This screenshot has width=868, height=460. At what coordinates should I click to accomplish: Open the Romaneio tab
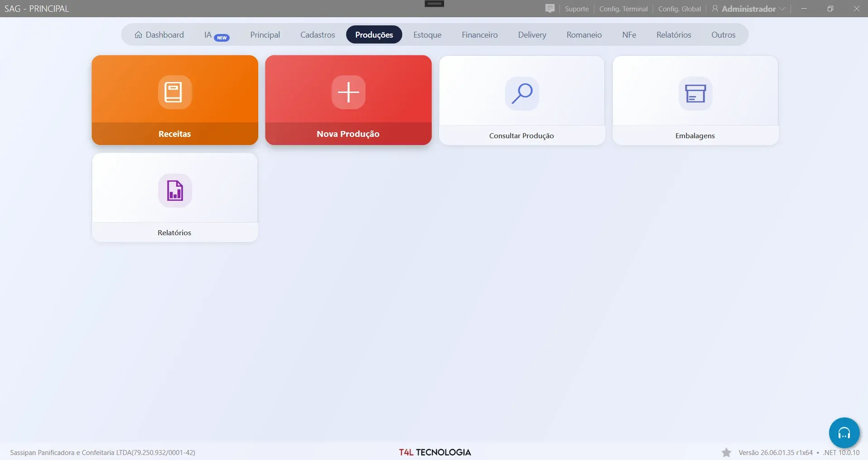584,35
